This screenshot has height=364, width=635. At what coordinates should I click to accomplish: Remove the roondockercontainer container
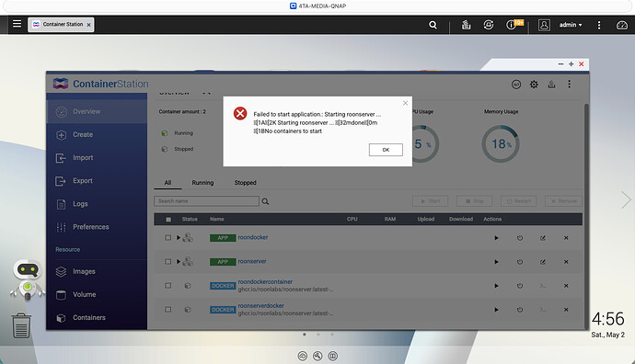click(x=566, y=286)
